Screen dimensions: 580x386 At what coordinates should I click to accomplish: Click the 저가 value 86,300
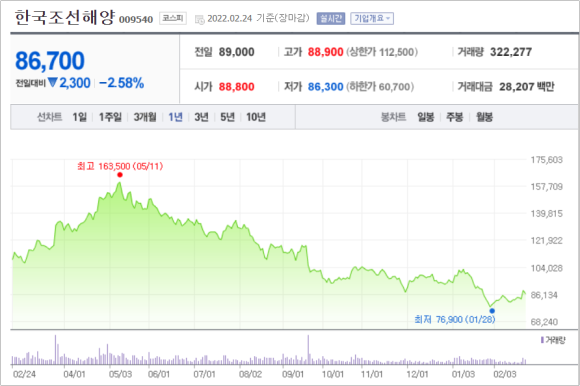(x=326, y=87)
